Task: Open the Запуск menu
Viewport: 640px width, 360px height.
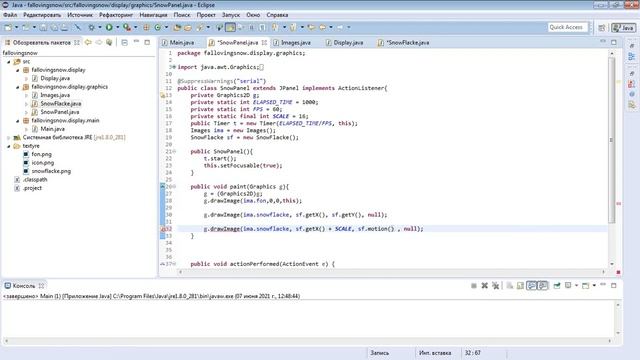Action: click(x=231, y=15)
